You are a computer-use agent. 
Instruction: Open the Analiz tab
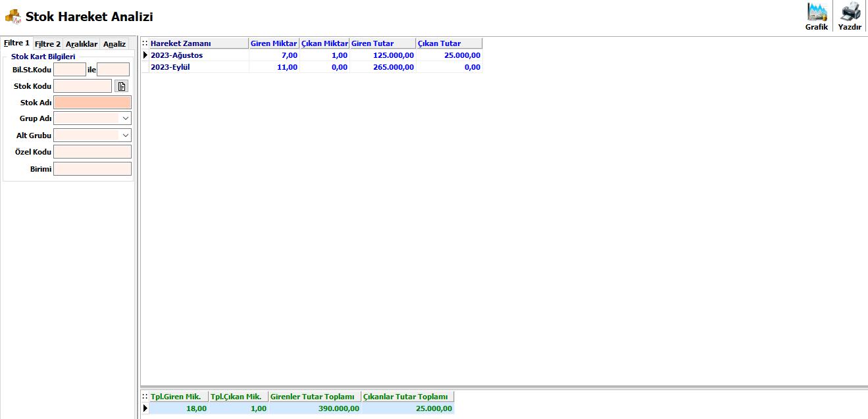[x=115, y=44]
